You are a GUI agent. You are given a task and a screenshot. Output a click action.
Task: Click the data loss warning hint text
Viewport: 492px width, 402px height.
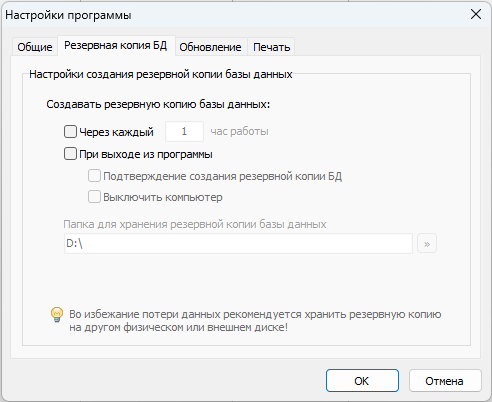(255, 321)
